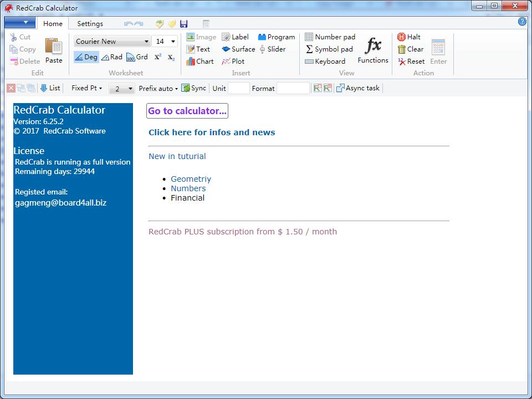Show the Number pad
This screenshot has width=532, height=399.
point(330,37)
